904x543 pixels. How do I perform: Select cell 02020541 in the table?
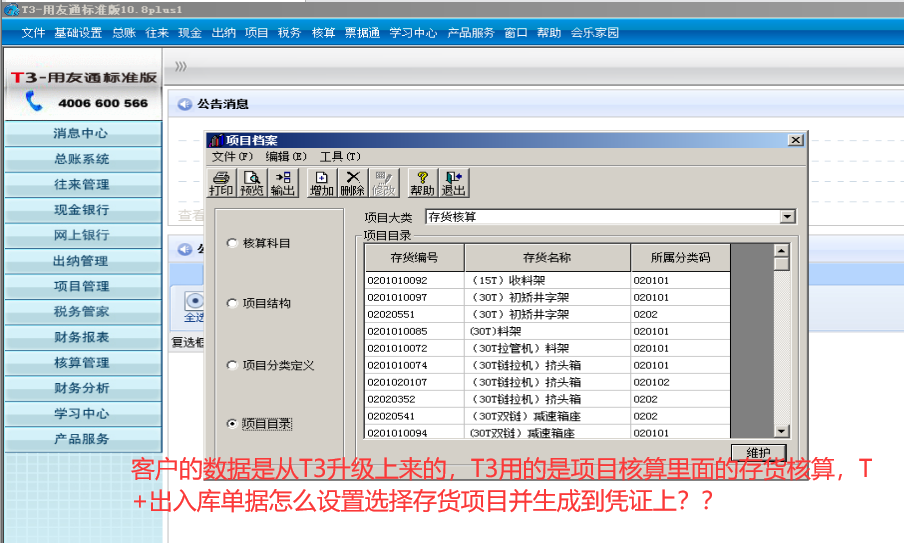415,416
